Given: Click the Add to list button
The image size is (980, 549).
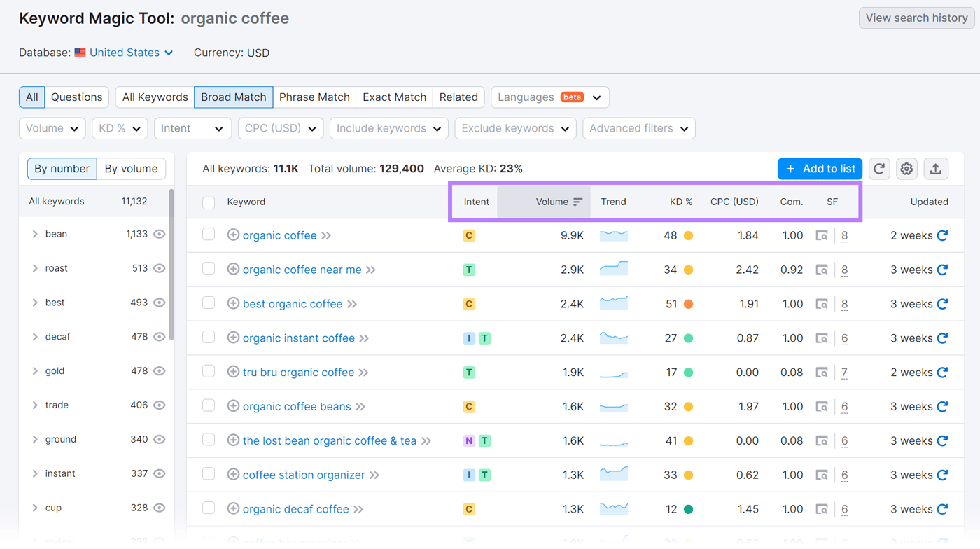Looking at the screenshot, I should coord(820,169).
